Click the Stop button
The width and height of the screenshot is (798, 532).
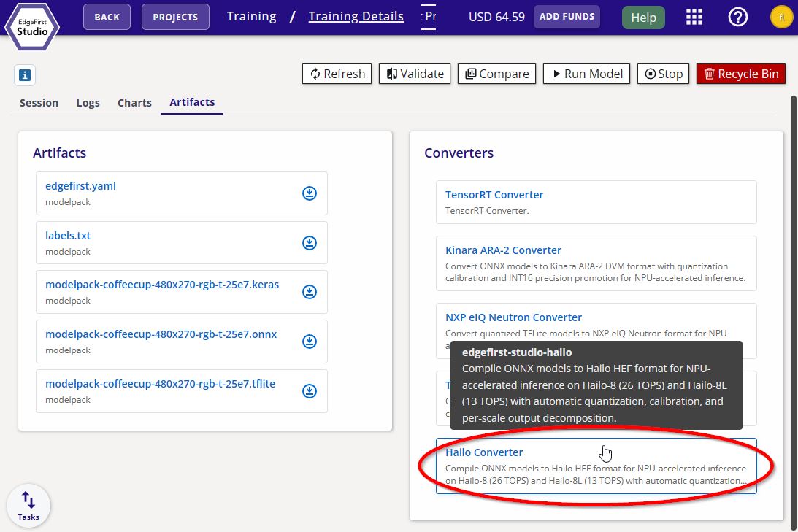[663, 74]
